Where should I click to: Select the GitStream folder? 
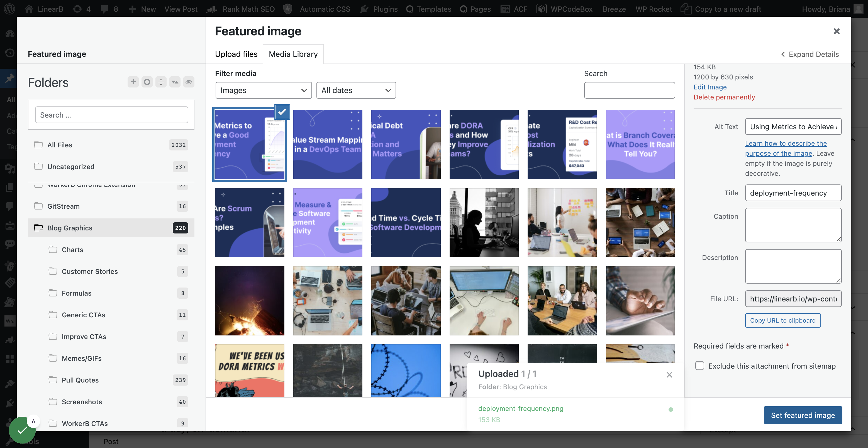(111, 206)
